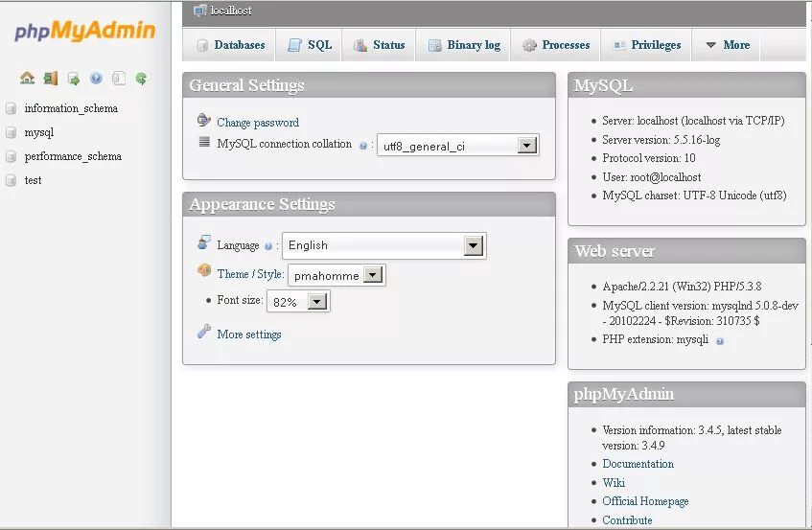Click the database icon beside mysql
The width and height of the screenshot is (812, 530).
11,132
